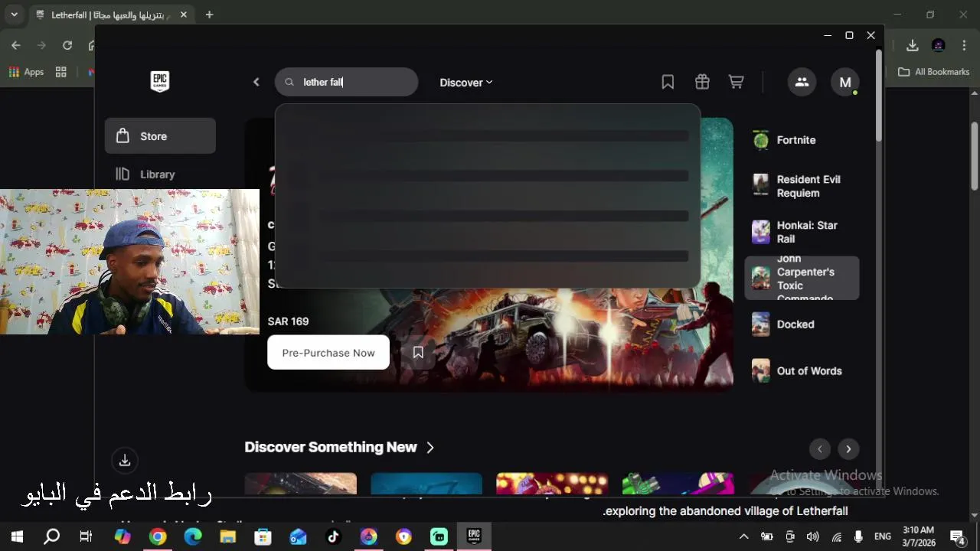This screenshot has height=551, width=980.
Task: Open Microsoft Store from the taskbar
Action: [x=263, y=536]
